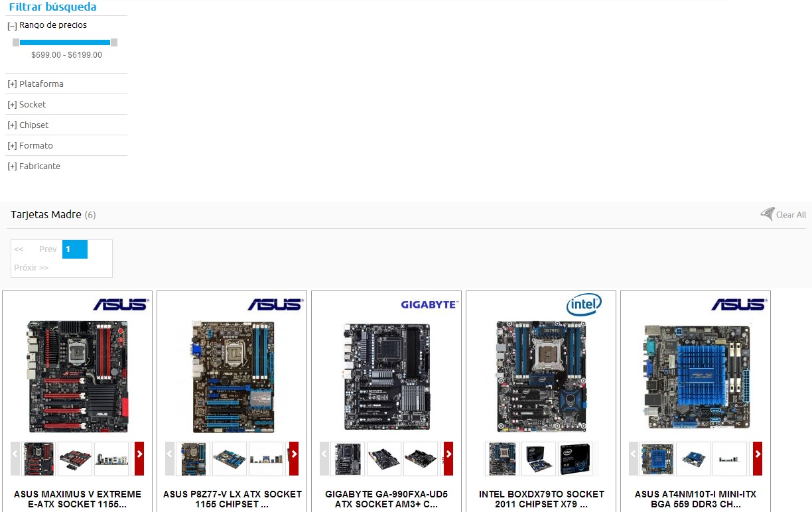The height and width of the screenshot is (512, 812).
Task: Click next arrow on Maximus V Extreme gallery
Action: click(139, 458)
